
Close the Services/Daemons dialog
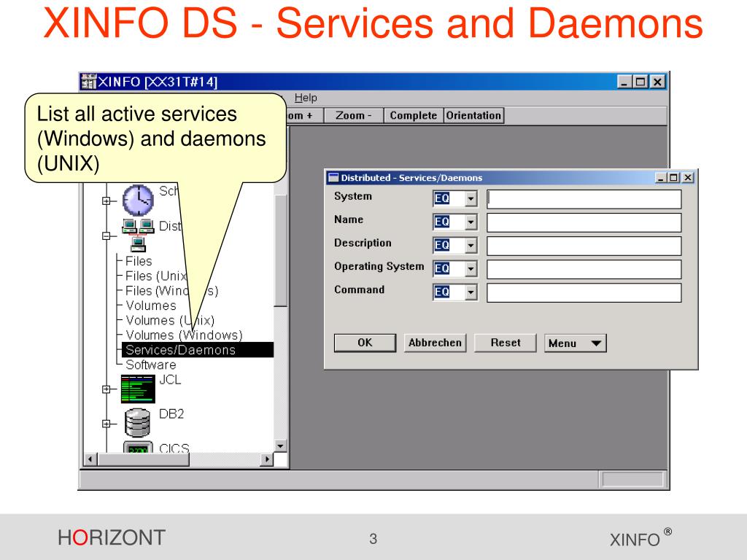pos(688,178)
